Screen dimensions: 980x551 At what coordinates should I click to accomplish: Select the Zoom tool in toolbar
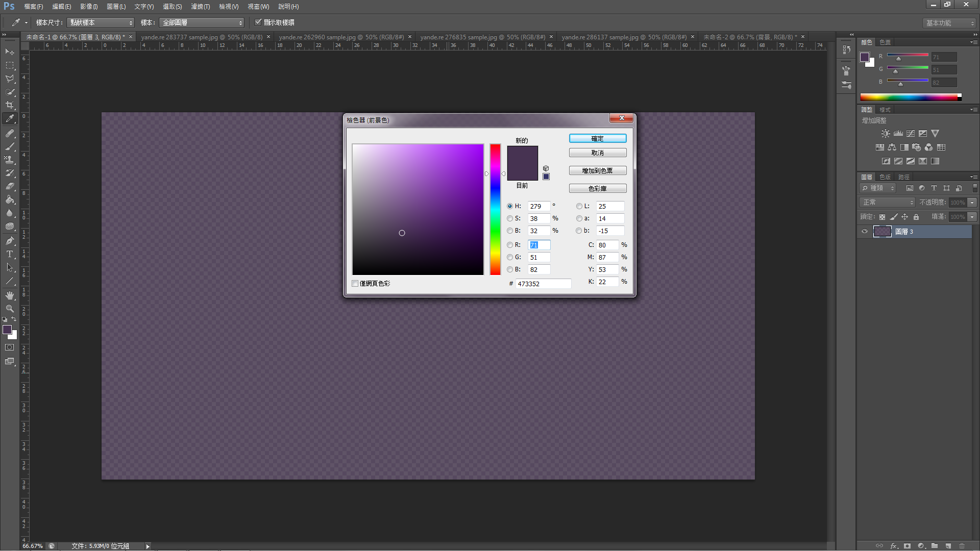10,309
